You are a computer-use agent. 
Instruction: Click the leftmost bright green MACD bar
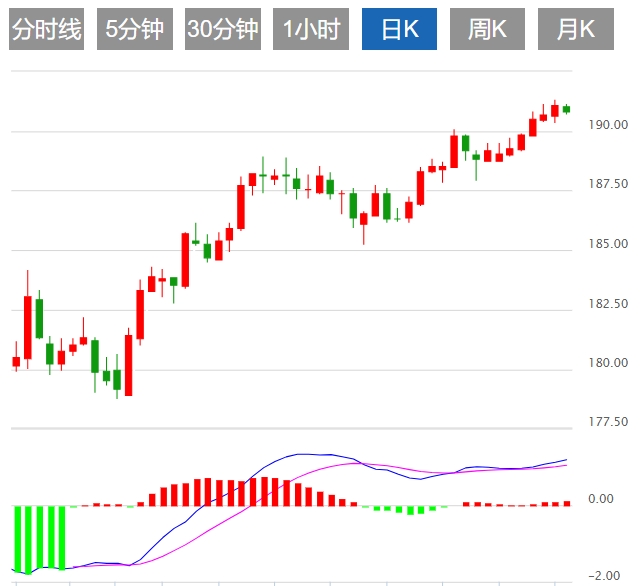click(x=17, y=538)
